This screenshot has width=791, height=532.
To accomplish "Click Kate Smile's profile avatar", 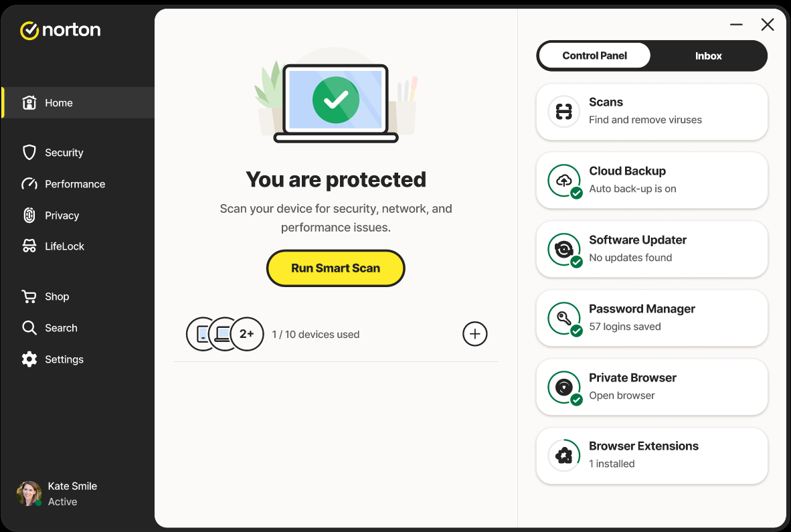I will (x=29, y=493).
